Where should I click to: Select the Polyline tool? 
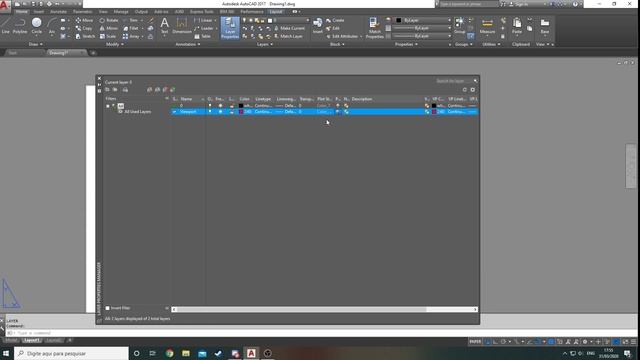20,26
